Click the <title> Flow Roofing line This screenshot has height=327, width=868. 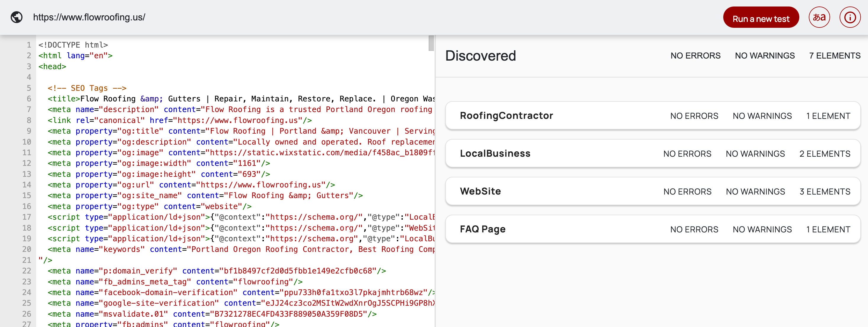[x=241, y=98]
